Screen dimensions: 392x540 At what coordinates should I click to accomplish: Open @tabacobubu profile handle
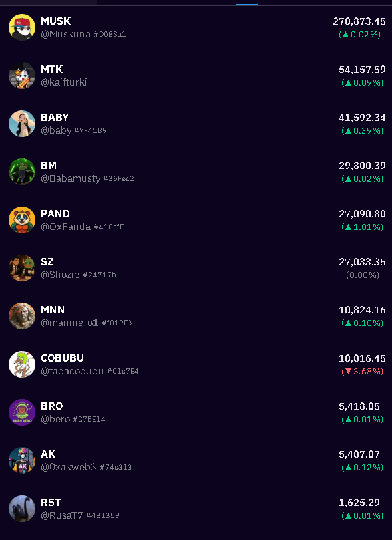click(72, 371)
